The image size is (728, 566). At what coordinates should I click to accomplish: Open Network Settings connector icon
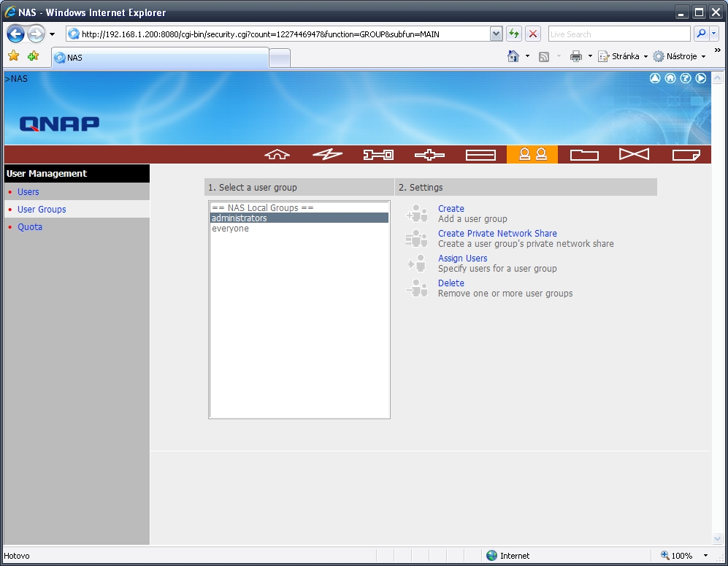click(429, 155)
